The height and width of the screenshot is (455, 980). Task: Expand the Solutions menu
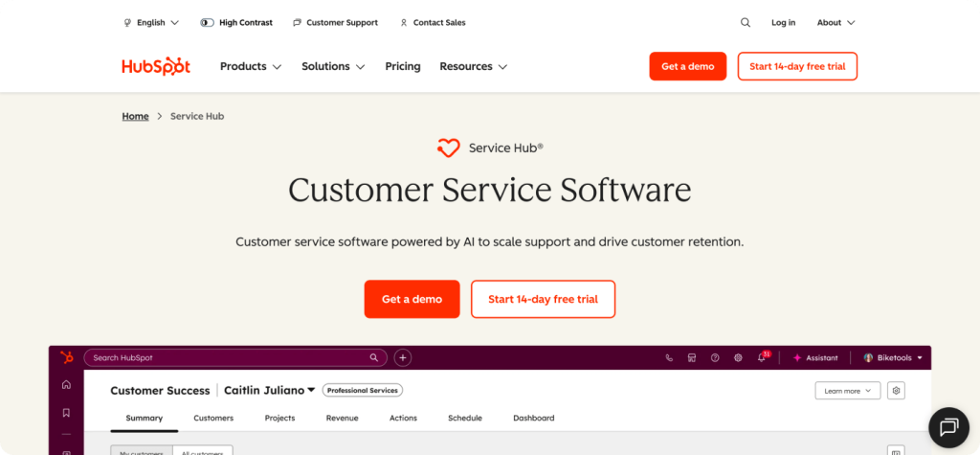point(333,66)
